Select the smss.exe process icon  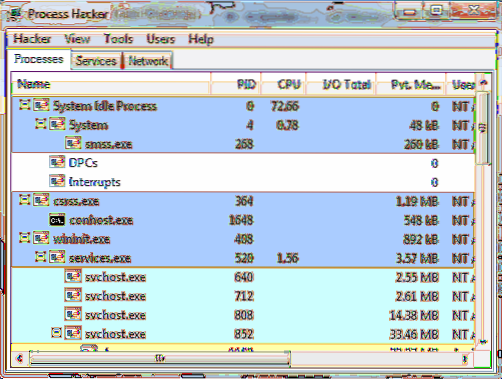coord(73,144)
